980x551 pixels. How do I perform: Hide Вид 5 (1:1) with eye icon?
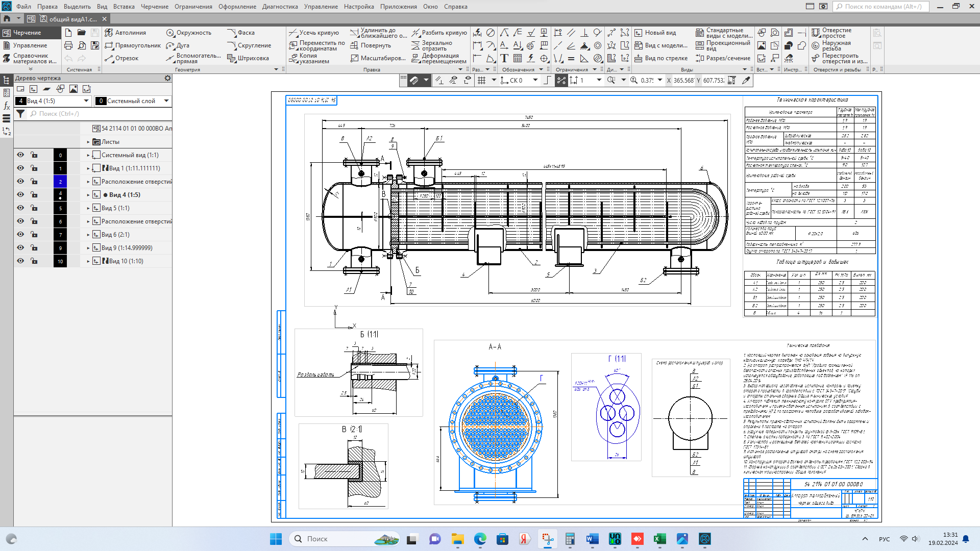tap(20, 208)
